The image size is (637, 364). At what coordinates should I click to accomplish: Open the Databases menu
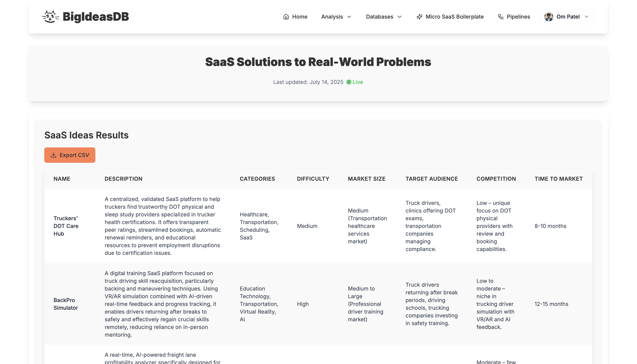[x=384, y=17]
